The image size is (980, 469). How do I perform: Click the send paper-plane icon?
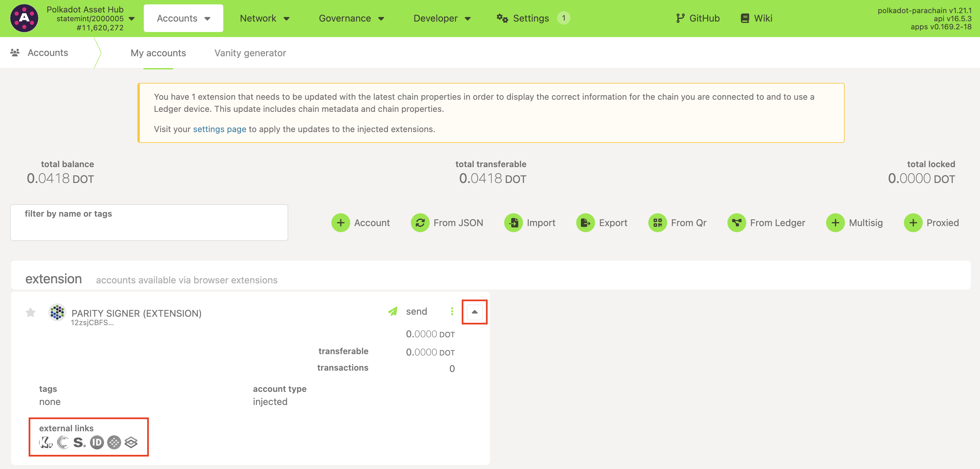pyautogui.click(x=393, y=311)
